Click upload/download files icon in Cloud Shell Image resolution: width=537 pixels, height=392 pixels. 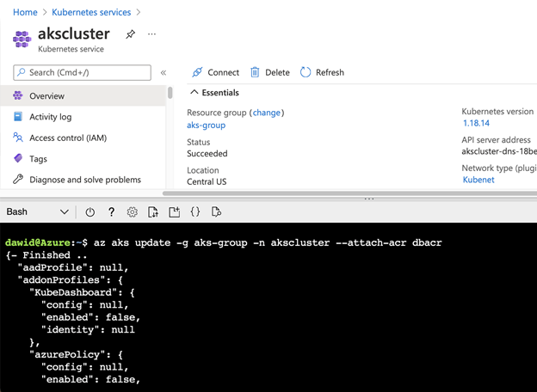tap(153, 212)
